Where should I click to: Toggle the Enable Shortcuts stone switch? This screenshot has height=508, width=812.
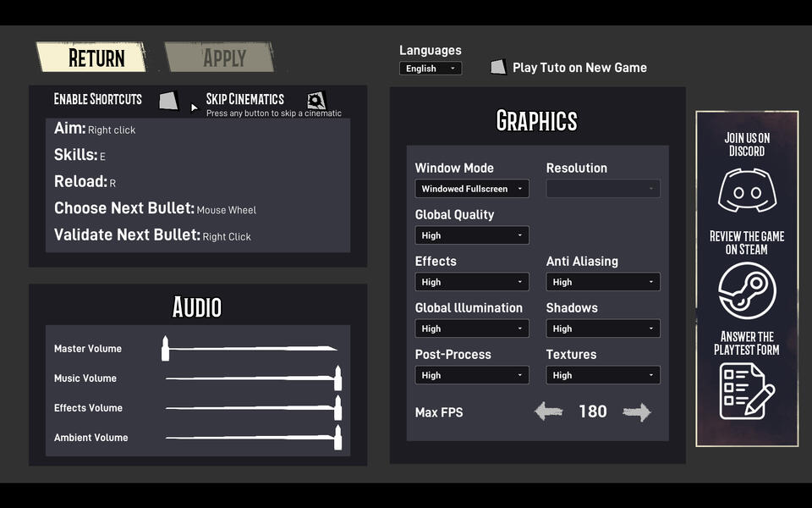(x=168, y=100)
